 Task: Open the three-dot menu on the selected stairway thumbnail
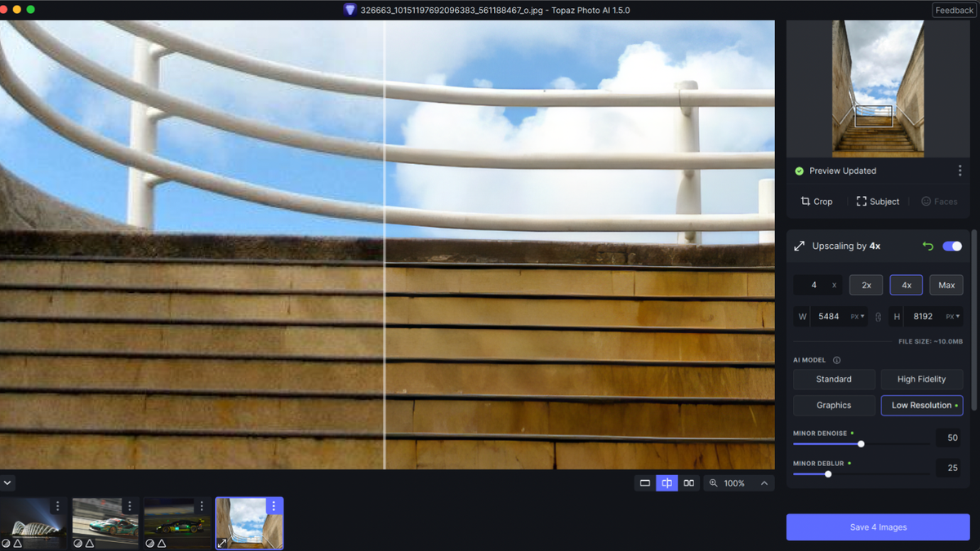(274, 506)
